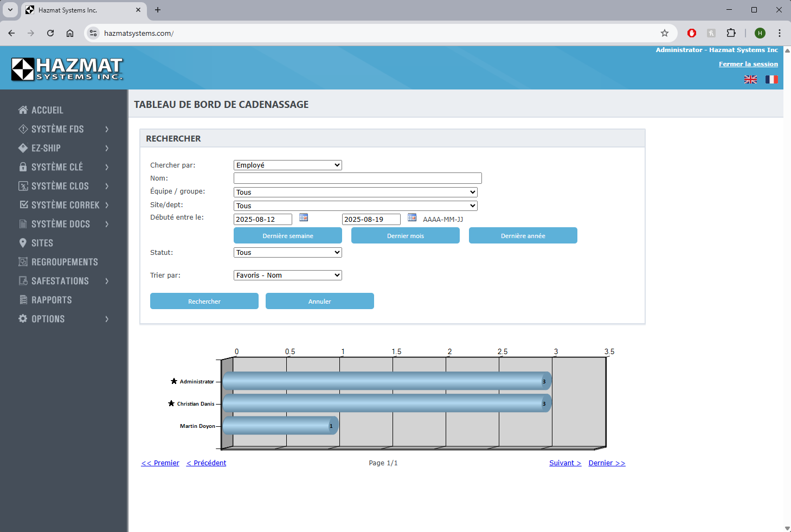The width and height of the screenshot is (791, 532).
Task: Bookmark this page with the star icon
Action: tap(665, 33)
